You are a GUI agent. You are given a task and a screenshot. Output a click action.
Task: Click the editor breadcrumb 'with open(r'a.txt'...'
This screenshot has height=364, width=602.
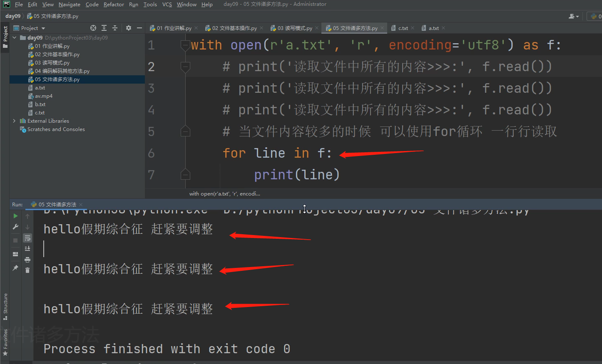(225, 193)
